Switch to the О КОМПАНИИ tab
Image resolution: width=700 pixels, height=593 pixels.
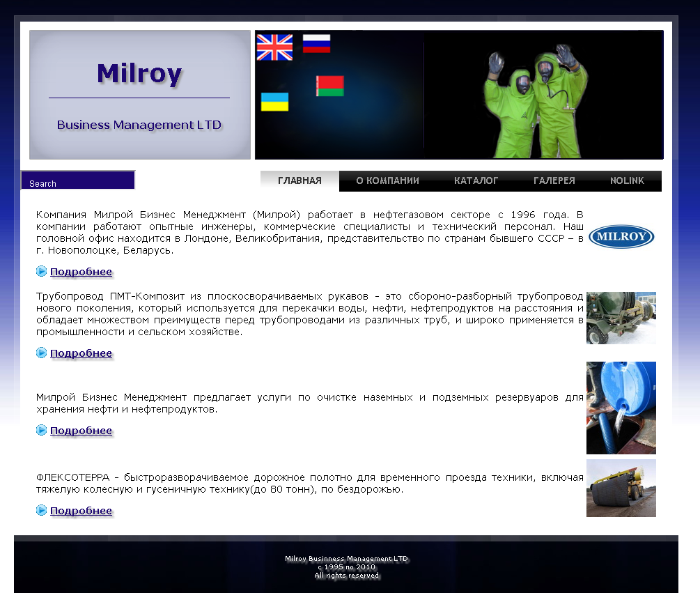point(387,180)
